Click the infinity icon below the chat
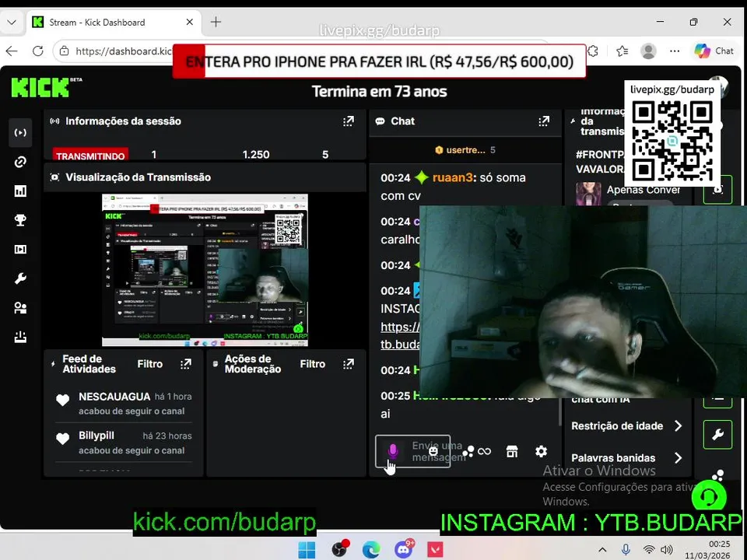This screenshot has height=560, width=747. pos(484,451)
